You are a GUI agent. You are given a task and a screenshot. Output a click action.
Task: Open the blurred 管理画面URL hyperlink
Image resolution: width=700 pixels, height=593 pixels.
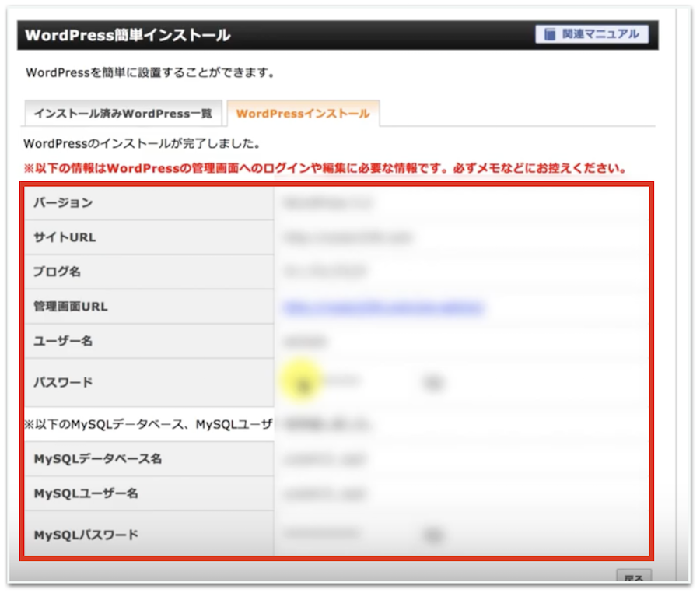click(383, 307)
